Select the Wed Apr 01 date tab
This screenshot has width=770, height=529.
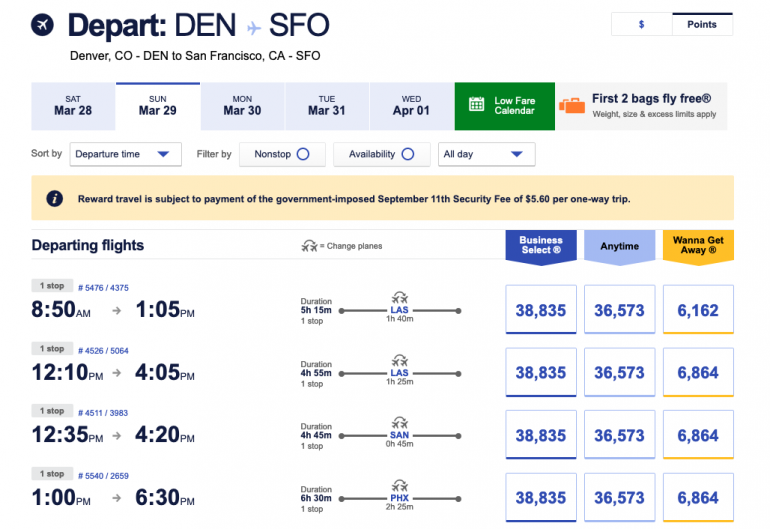click(x=411, y=106)
